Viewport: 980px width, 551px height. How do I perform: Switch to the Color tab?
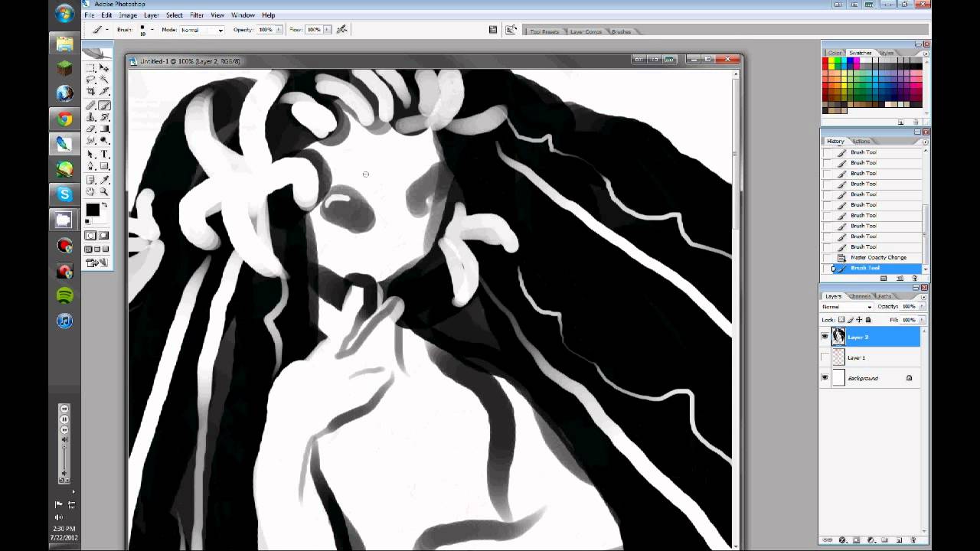[835, 53]
